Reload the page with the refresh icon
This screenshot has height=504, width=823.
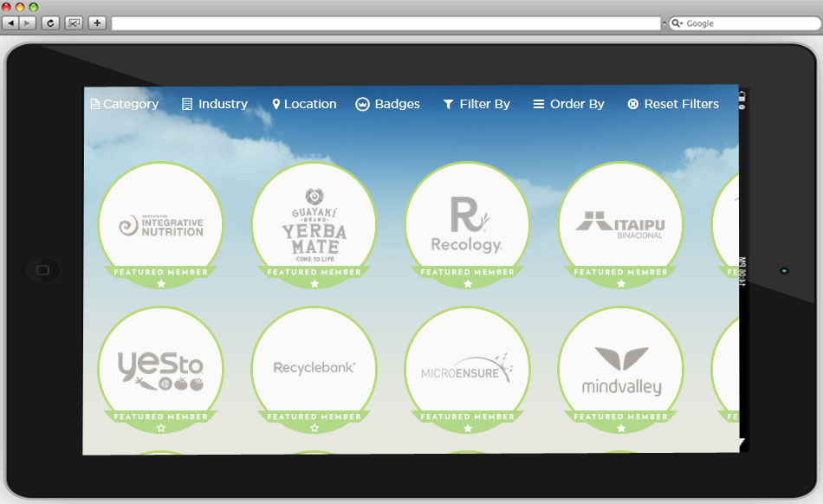point(51,23)
